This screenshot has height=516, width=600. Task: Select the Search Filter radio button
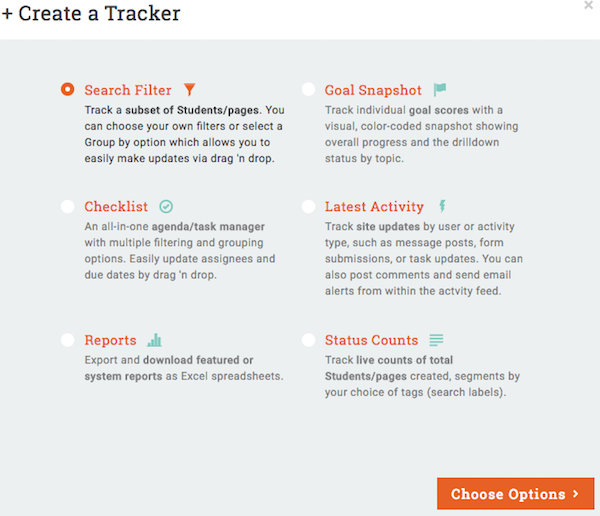coord(67,90)
